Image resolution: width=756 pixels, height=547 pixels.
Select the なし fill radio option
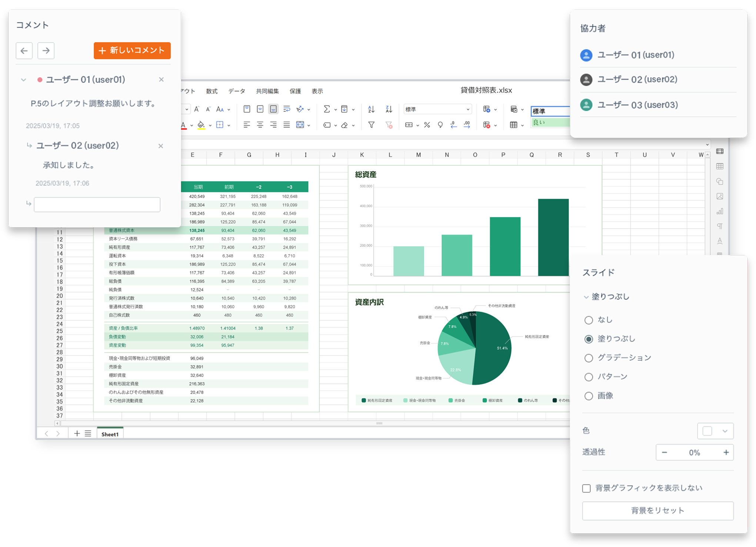tap(589, 320)
